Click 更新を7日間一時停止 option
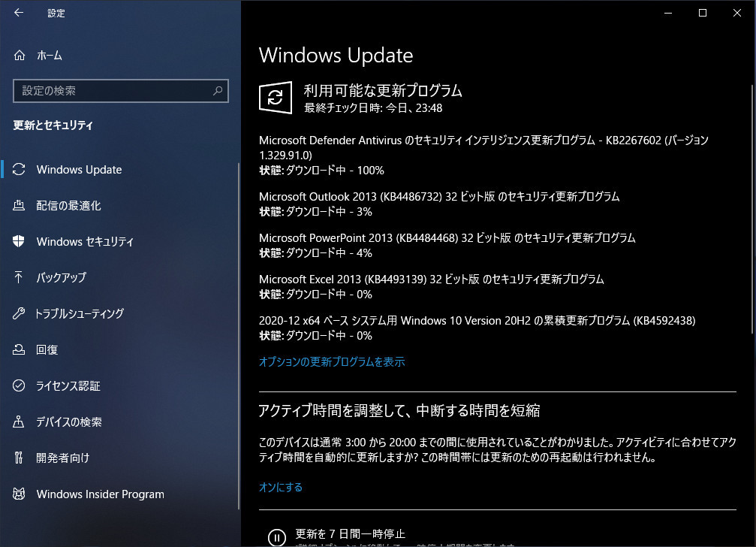This screenshot has width=756, height=547. [x=350, y=533]
